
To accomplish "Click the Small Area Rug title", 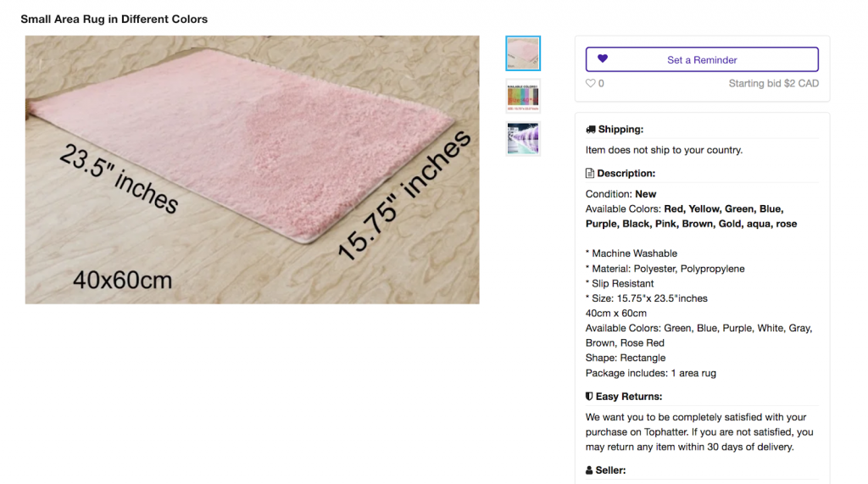I will tap(114, 19).
